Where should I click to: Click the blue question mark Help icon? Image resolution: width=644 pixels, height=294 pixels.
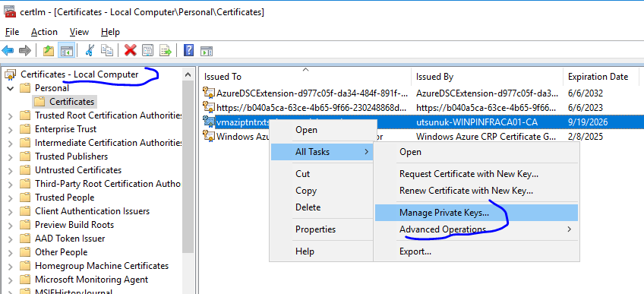coord(188,50)
